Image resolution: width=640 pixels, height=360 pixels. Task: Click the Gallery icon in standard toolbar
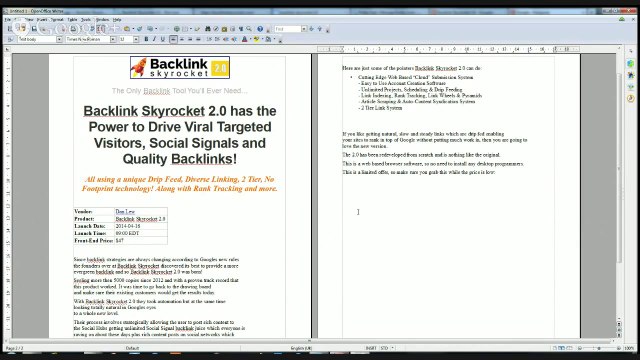click(x=224, y=29)
